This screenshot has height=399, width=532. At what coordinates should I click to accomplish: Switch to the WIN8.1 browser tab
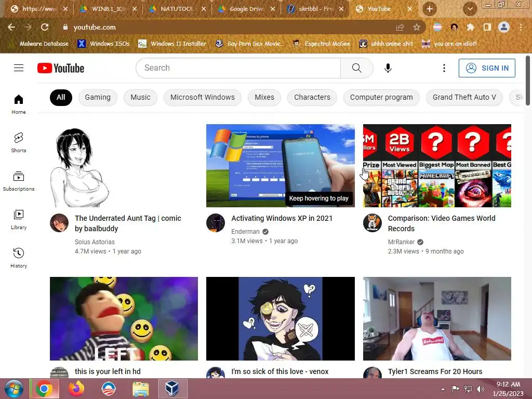coord(108,9)
